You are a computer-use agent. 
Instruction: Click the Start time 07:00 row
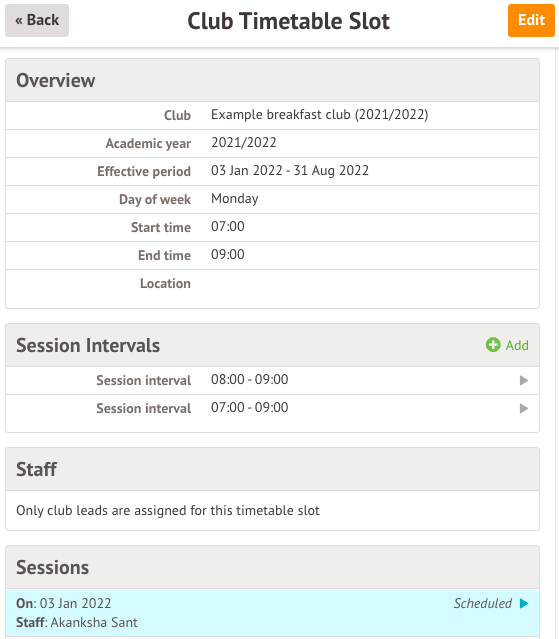click(x=272, y=227)
